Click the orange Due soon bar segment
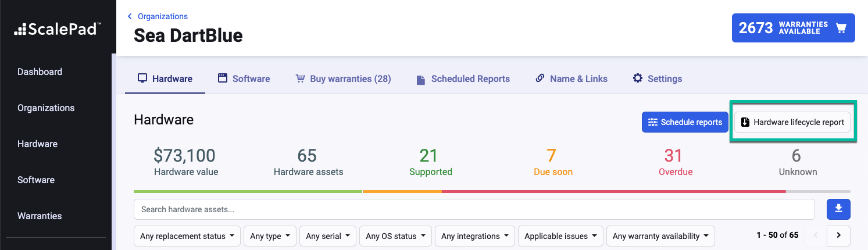Viewport: 868px width, 250px height. tap(402, 191)
